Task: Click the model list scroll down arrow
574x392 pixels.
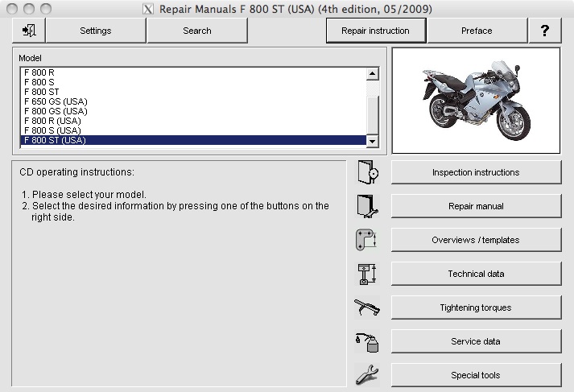Action: [x=372, y=142]
